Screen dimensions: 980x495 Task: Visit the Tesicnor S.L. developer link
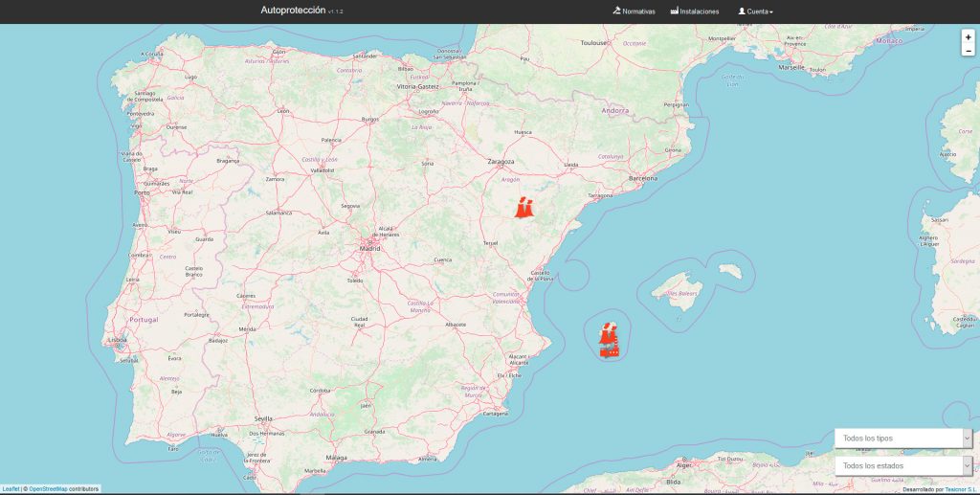(x=958, y=489)
